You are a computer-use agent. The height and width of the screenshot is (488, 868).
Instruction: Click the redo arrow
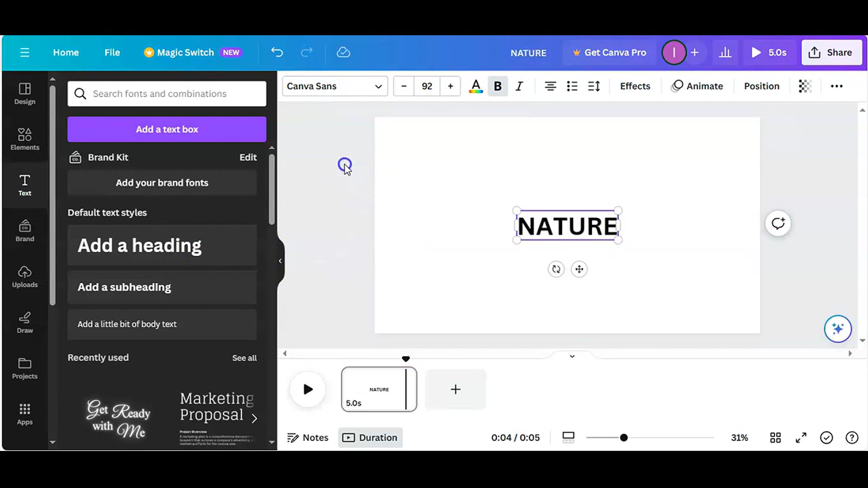[307, 52]
